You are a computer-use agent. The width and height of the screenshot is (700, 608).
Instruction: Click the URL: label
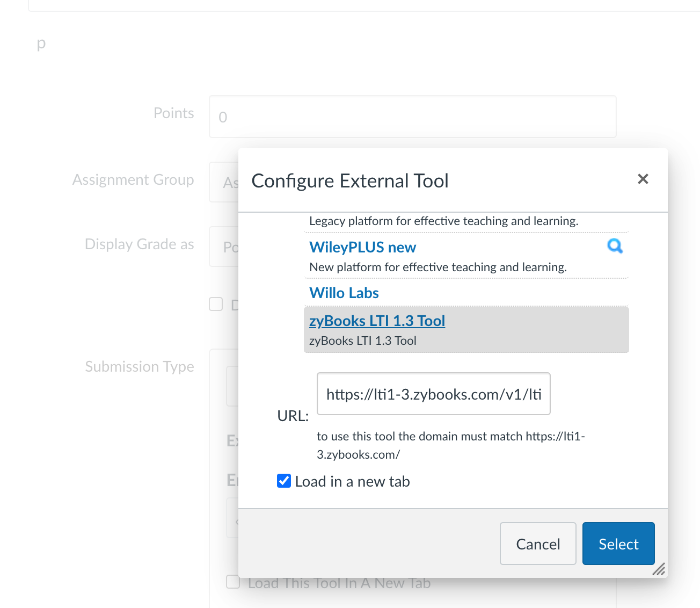pos(293,416)
